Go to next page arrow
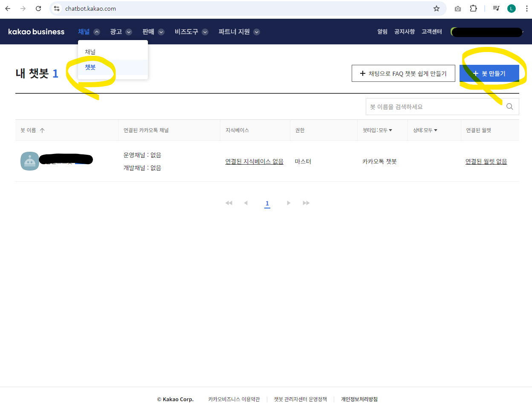The height and width of the screenshot is (408, 532). pyautogui.click(x=289, y=203)
